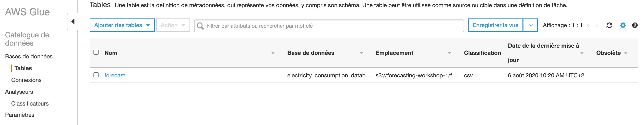Screen dimensions: 644x125
Task: Open the Ajouter des tables dropdown
Action: point(122,25)
